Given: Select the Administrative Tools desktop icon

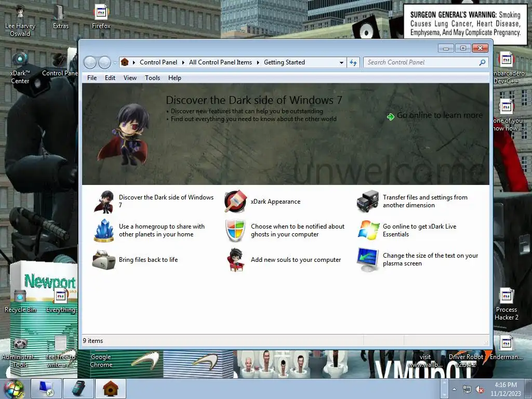Looking at the screenshot, I should point(20,353).
